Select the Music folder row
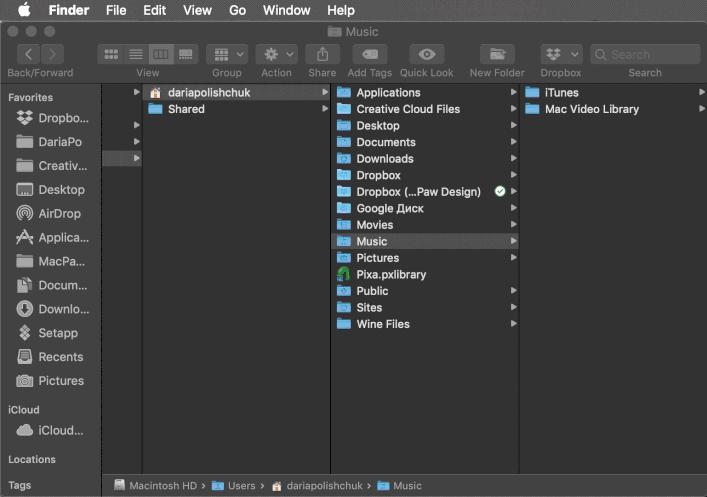The image size is (707, 497). pyautogui.click(x=425, y=241)
